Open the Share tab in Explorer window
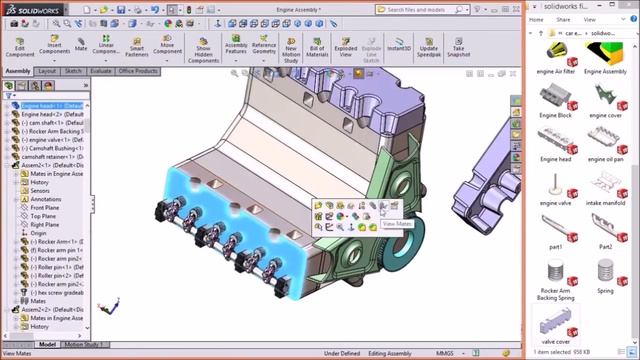The image size is (640, 360). pyautogui.click(x=563, y=20)
